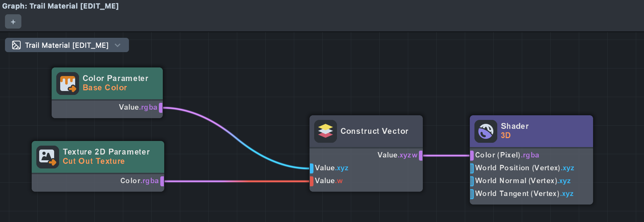Click the plus button to add a graph
Image resolution: width=644 pixels, height=222 pixels.
click(x=13, y=22)
